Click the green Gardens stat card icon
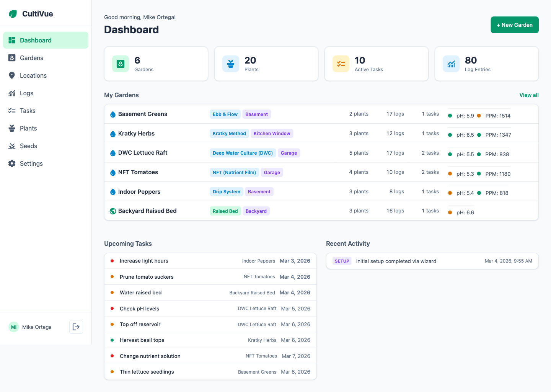Image resolution: width=551 pixels, height=392 pixels. pos(121,64)
